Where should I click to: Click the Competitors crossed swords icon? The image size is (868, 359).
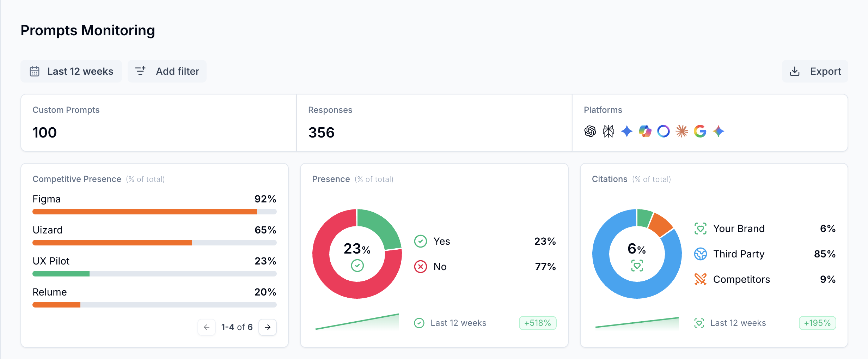[x=700, y=279]
